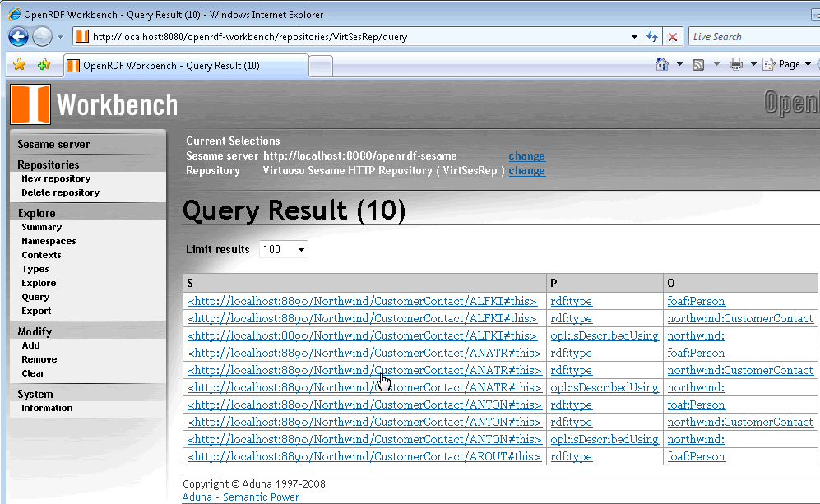
Task: Open the foaf:Person link in first row
Action: pos(696,301)
